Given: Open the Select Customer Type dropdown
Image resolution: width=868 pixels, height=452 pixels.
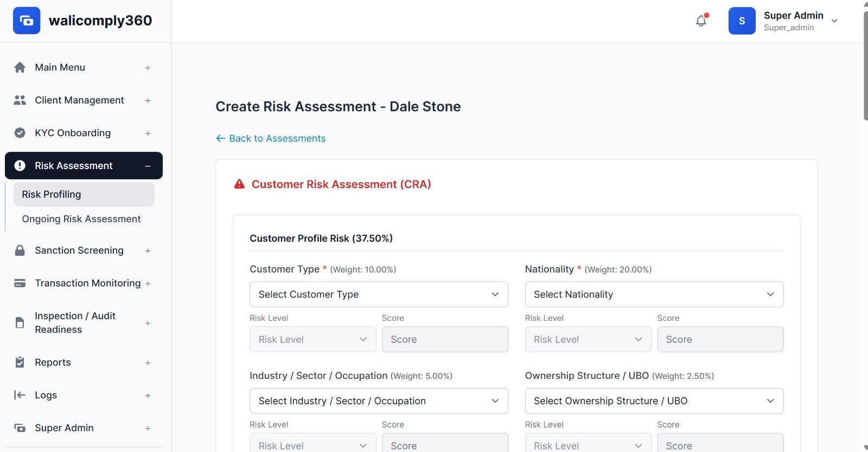Looking at the screenshot, I should point(379,294).
